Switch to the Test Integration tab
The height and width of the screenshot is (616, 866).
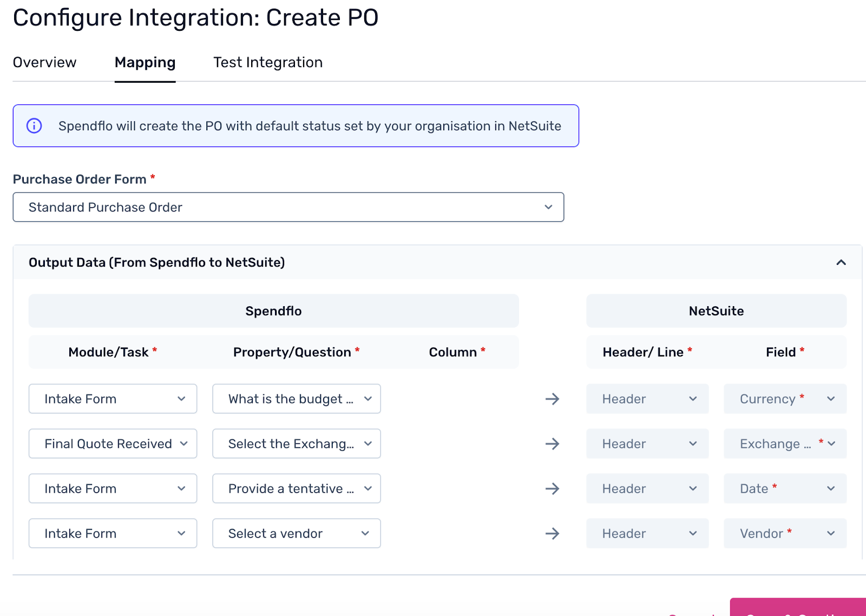pyautogui.click(x=268, y=63)
